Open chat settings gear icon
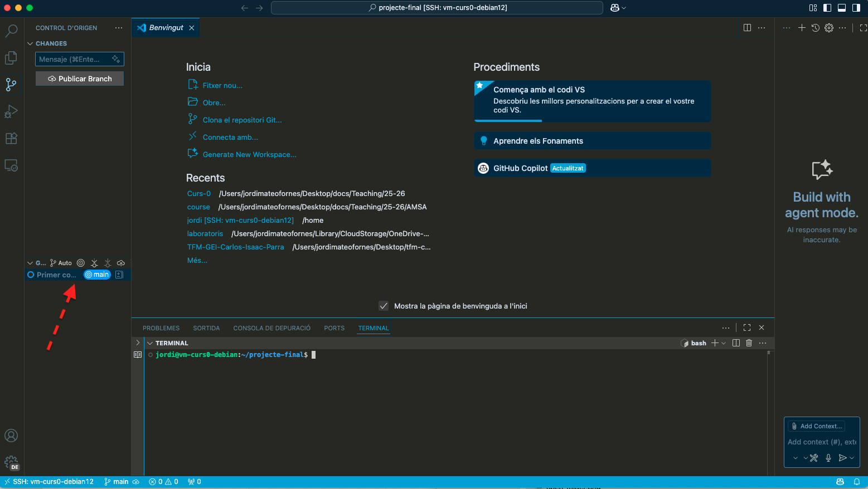868x489 pixels. click(x=829, y=28)
